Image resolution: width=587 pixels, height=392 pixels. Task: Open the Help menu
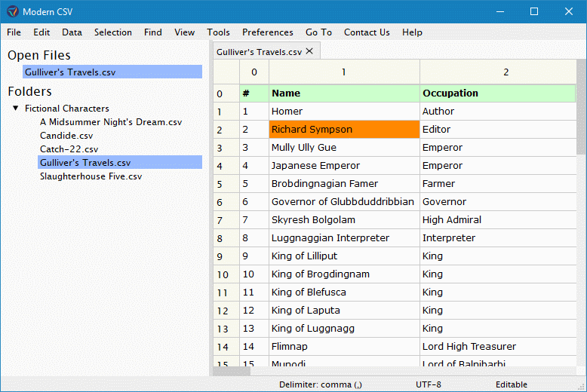coord(412,32)
